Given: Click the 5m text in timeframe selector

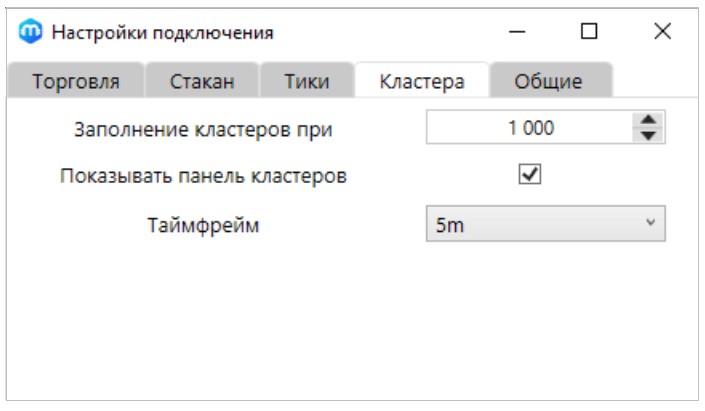Looking at the screenshot, I should click(450, 225).
